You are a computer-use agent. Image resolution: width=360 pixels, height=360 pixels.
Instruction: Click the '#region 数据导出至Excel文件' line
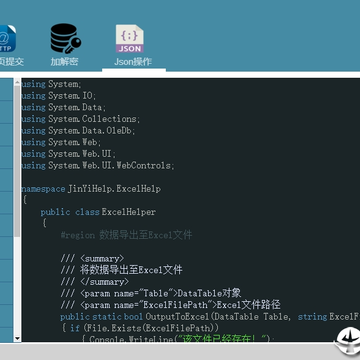(x=126, y=235)
